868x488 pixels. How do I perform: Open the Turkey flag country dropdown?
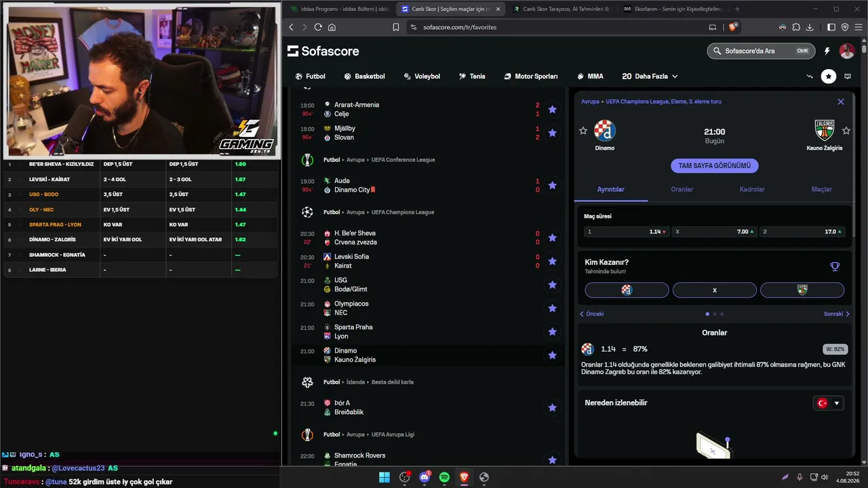[829, 403]
